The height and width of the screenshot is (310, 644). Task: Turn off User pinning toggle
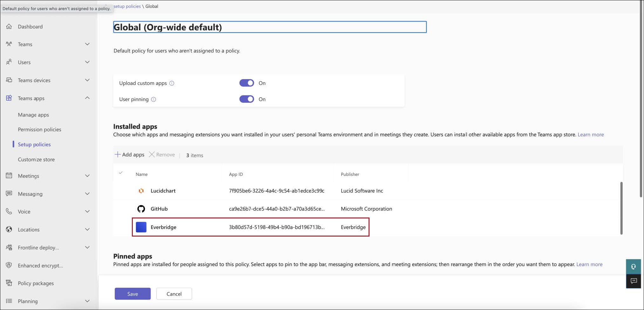(247, 99)
